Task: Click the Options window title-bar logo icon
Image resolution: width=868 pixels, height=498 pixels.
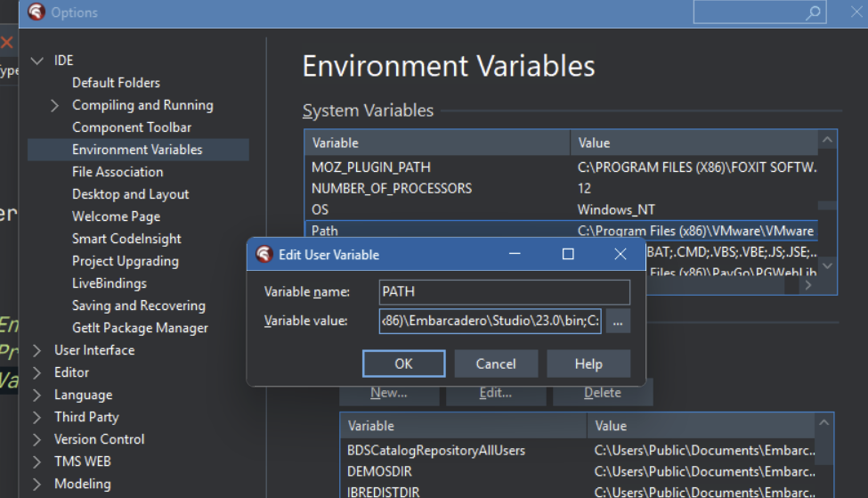Action: (x=37, y=12)
